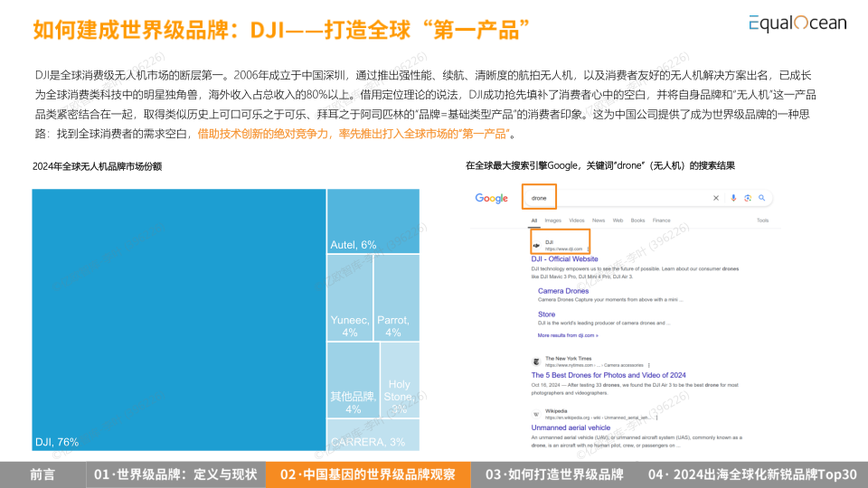Click the magnifying glass search icon
Viewport: 868px width, 488px height.
pyautogui.click(x=762, y=198)
